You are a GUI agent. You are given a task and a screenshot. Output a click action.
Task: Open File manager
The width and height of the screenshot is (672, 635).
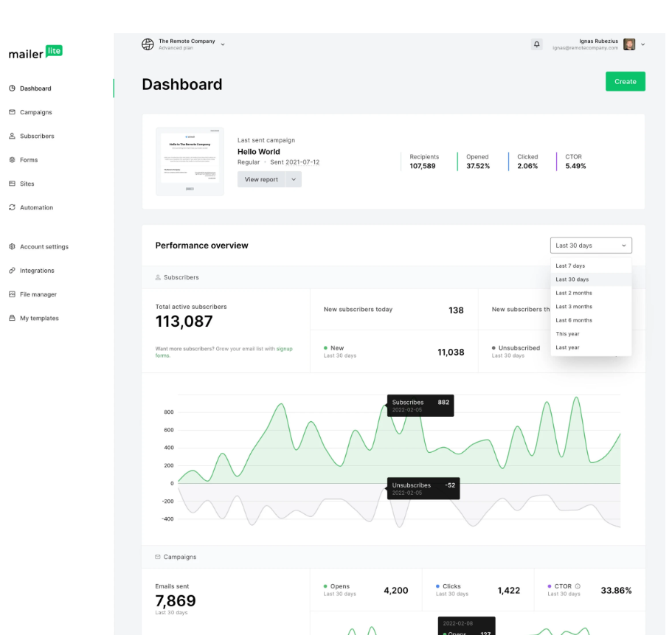tap(38, 294)
